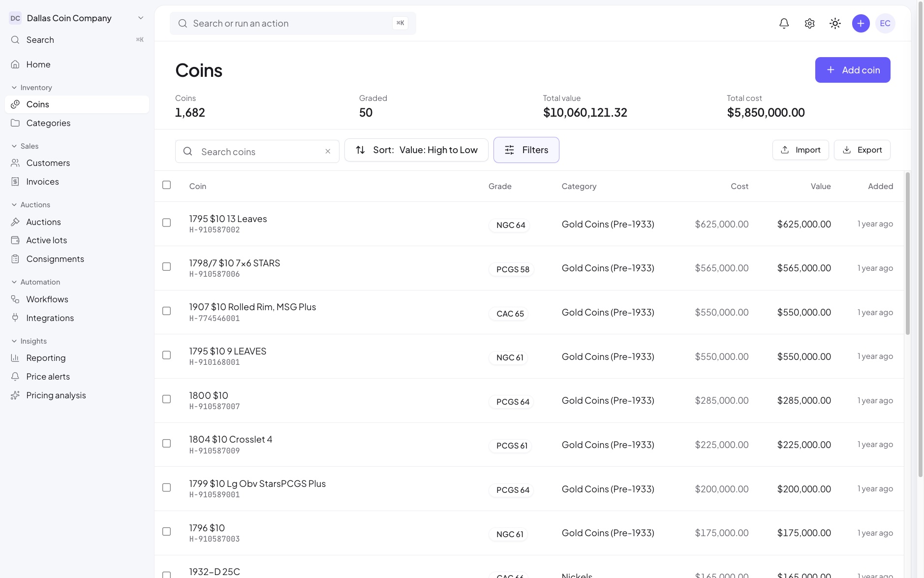The image size is (924, 578).
Task: Check the 1795 $10 13 Leaves row
Action: (x=167, y=223)
